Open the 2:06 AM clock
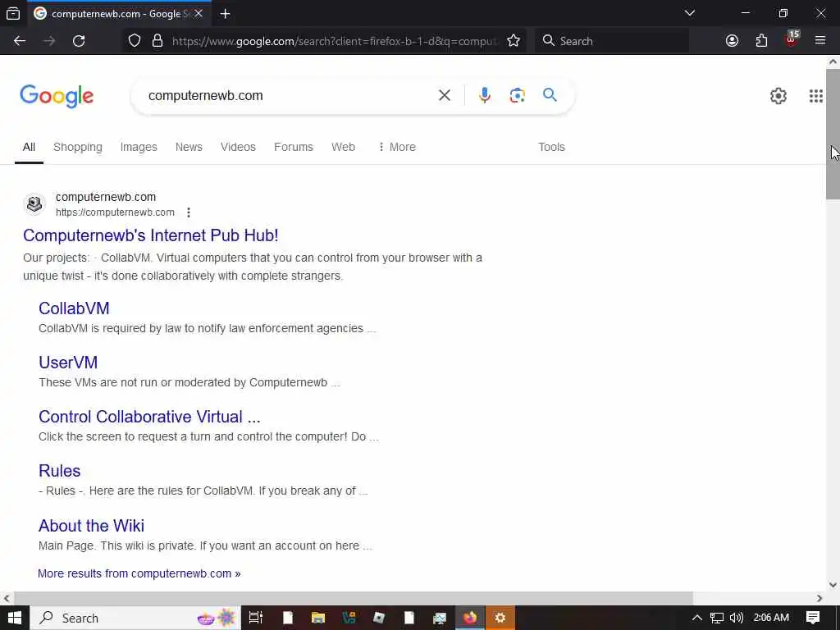The width and height of the screenshot is (840, 630). point(771,618)
